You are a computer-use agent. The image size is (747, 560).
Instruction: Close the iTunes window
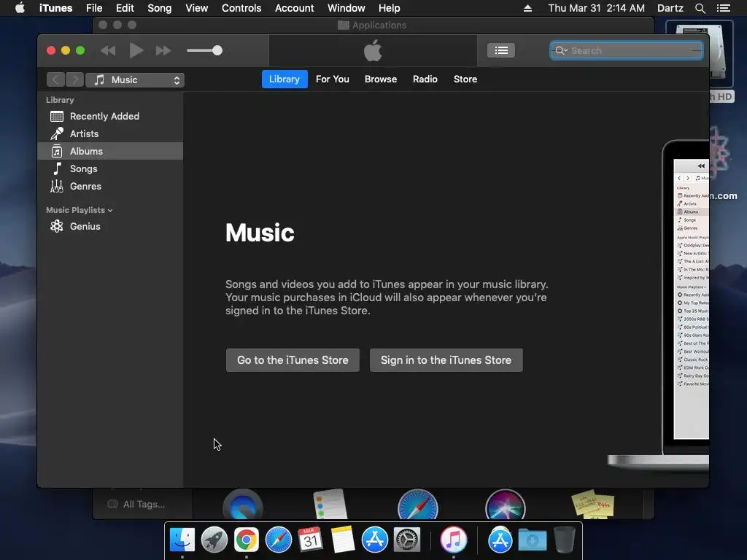[x=51, y=50]
